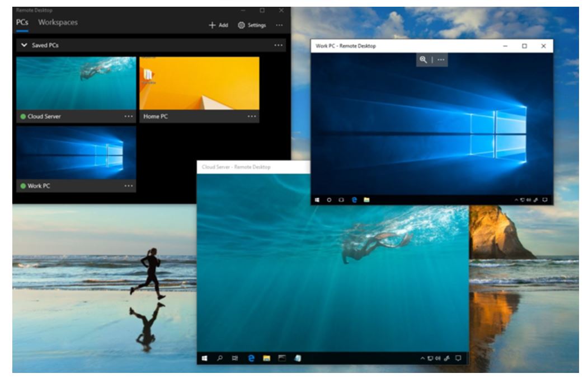Screen dimensions: 588x378
Task: Switch to the Workspaces tab
Action: 58,22
